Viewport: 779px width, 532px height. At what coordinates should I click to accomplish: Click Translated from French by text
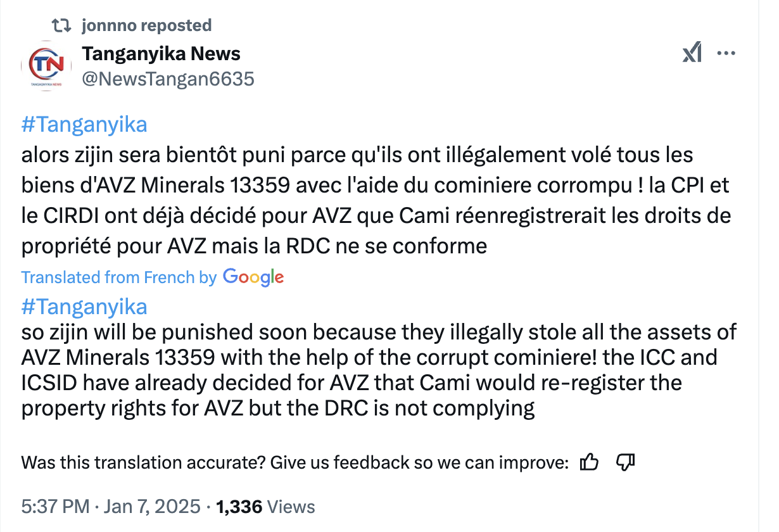pos(119,277)
